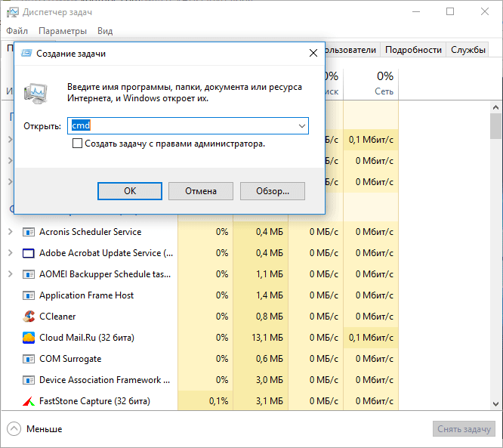Enable the create task with administrator rights checkbox
This screenshot has height=448, width=503.
coord(77,144)
